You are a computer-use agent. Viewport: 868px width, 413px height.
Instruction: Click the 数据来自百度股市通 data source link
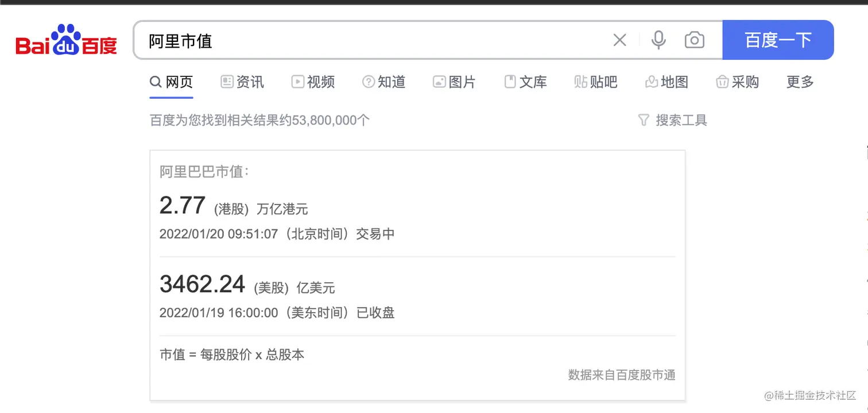[x=622, y=375]
